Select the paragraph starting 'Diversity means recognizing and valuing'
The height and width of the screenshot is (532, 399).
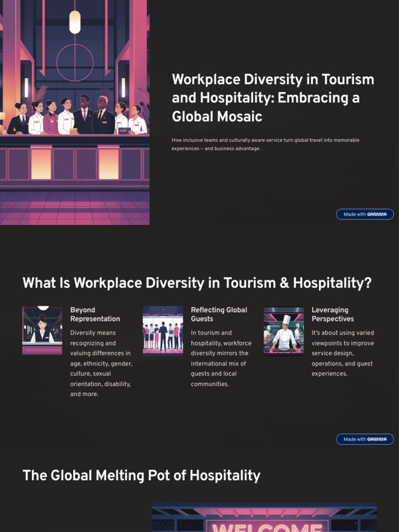(101, 363)
